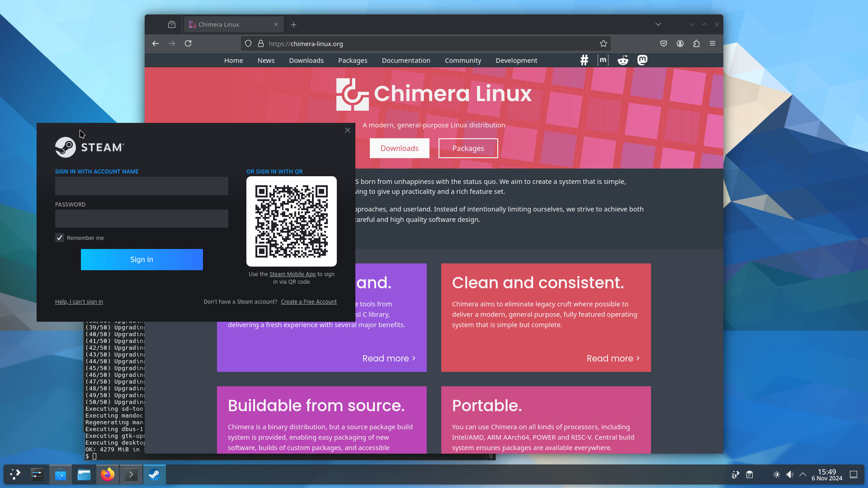The width and height of the screenshot is (868, 488).
Task: Click the Portable card heading
Action: (x=487, y=405)
